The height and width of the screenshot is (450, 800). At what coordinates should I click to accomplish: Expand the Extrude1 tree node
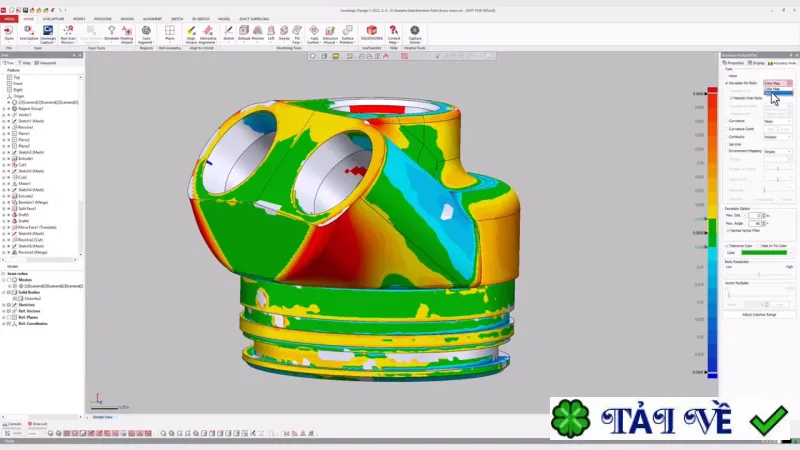[4, 159]
